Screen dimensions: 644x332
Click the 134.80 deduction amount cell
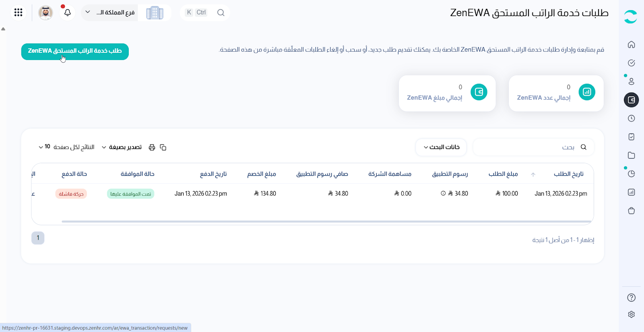[265, 194]
